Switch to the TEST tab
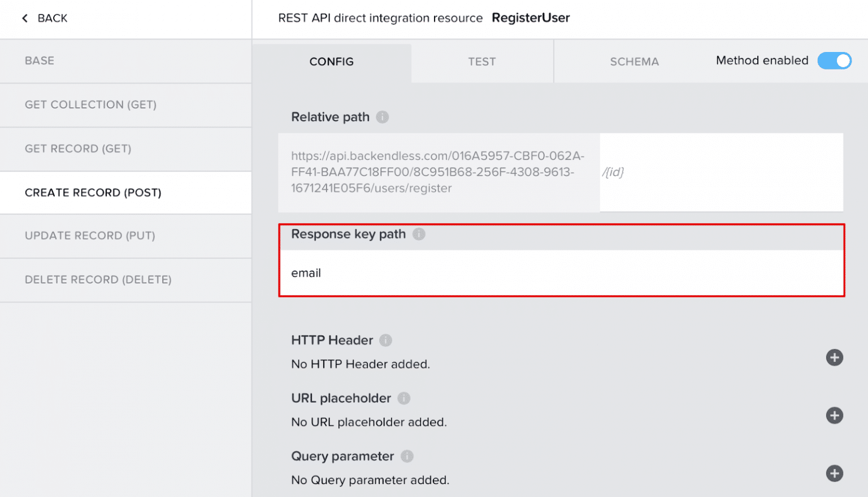Image resolution: width=868 pixels, height=497 pixels. (x=482, y=62)
